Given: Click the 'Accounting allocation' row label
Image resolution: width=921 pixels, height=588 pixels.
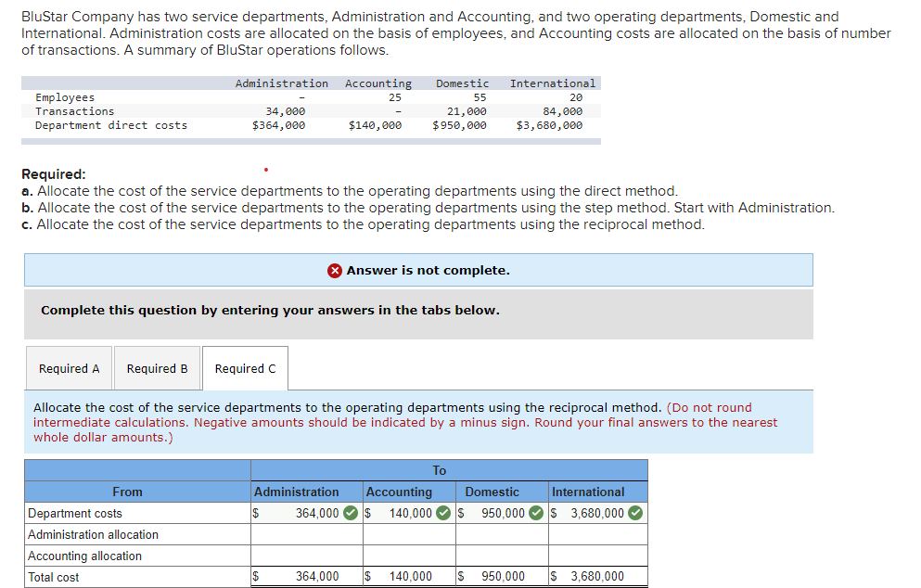Looking at the screenshot, I should pyautogui.click(x=85, y=556).
